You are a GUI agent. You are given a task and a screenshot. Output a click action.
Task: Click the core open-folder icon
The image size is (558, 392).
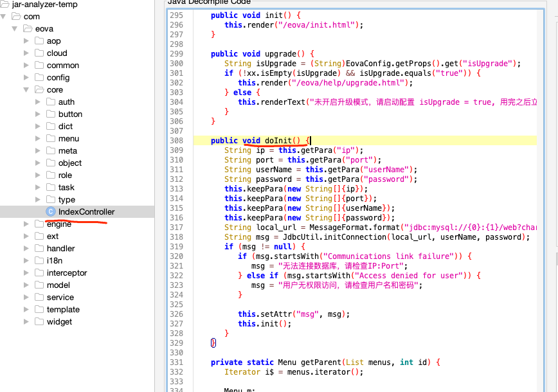39,89
